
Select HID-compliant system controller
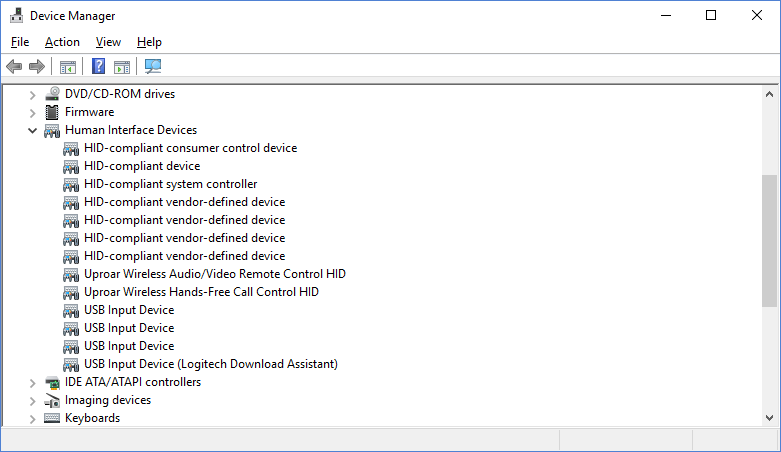pyautogui.click(x=170, y=184)
